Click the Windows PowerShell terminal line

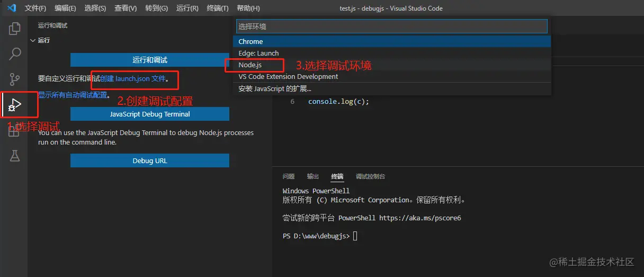pos(316,191)
